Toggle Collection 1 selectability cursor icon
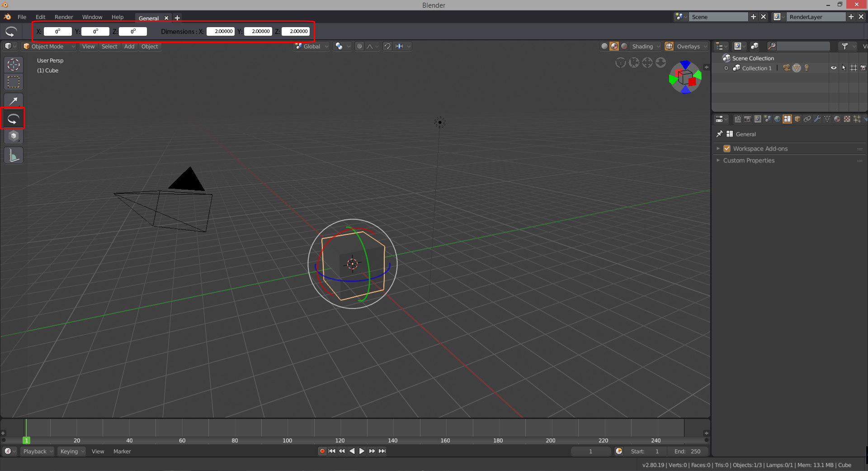The height and width of the screenshot is (471, 868). click(x=844, y=68)
